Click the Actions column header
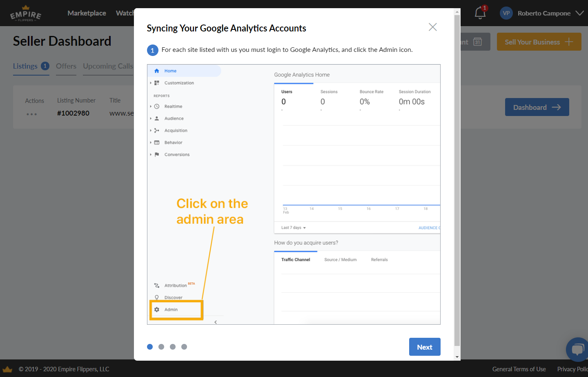Viewport: 588px width, 377px height. click(35, 101)
